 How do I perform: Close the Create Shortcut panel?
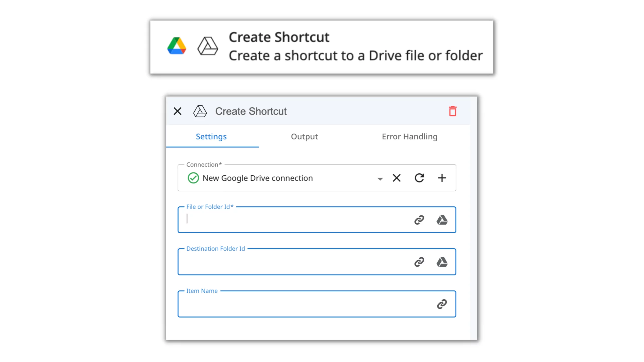[x=178, y=111]
